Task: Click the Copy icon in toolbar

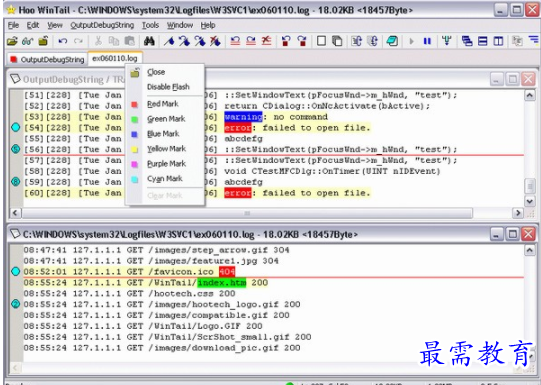Action: [114, 41]
